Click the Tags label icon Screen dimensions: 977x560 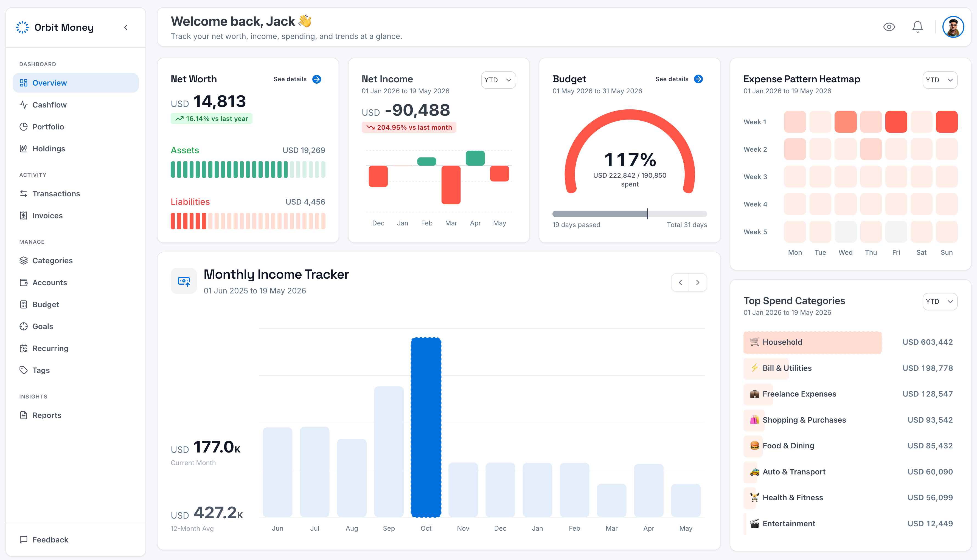(x=24, y=370)
